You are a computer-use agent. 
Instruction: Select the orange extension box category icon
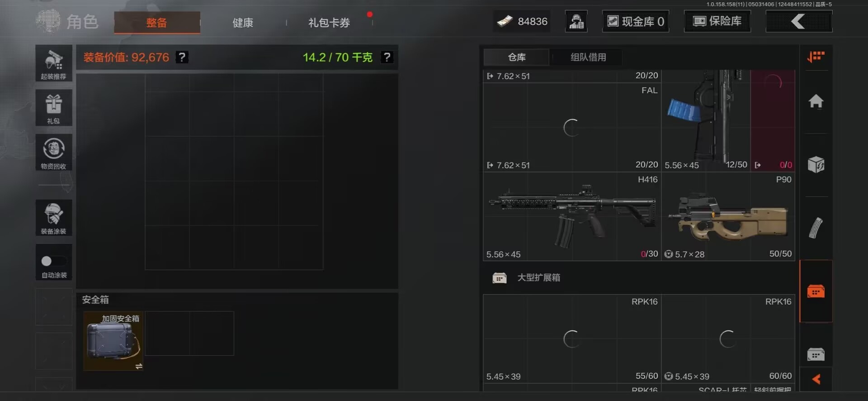(x=816, y=291)
